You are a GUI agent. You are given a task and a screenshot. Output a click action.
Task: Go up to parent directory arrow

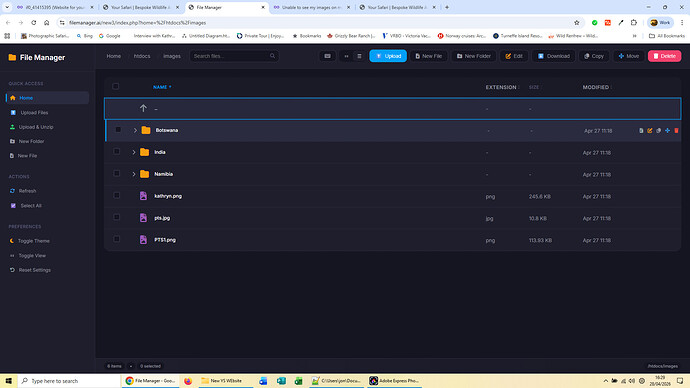click(x=143, y=108)
